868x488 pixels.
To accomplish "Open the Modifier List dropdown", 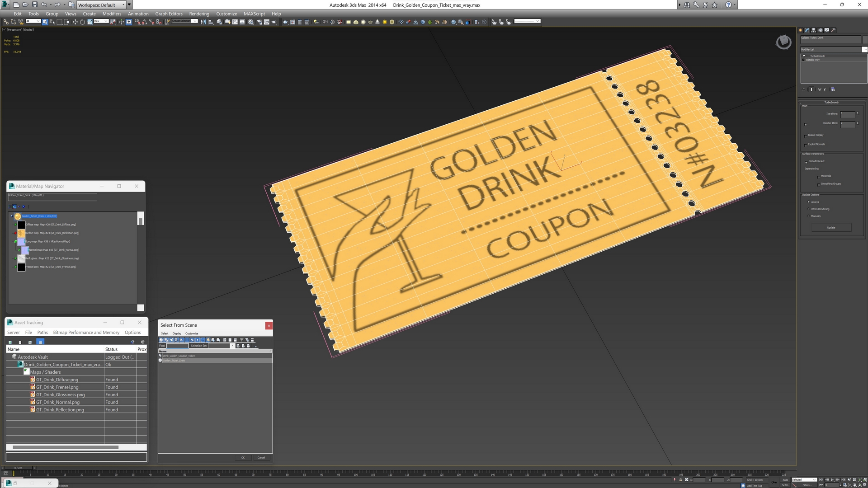I will [x=834, y=49].
